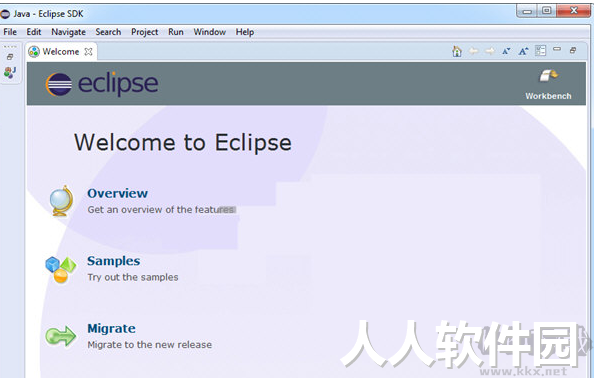Click the Migrate green arrow icon
This screenshot has height=378, width=594.
(x=61, y=336)
